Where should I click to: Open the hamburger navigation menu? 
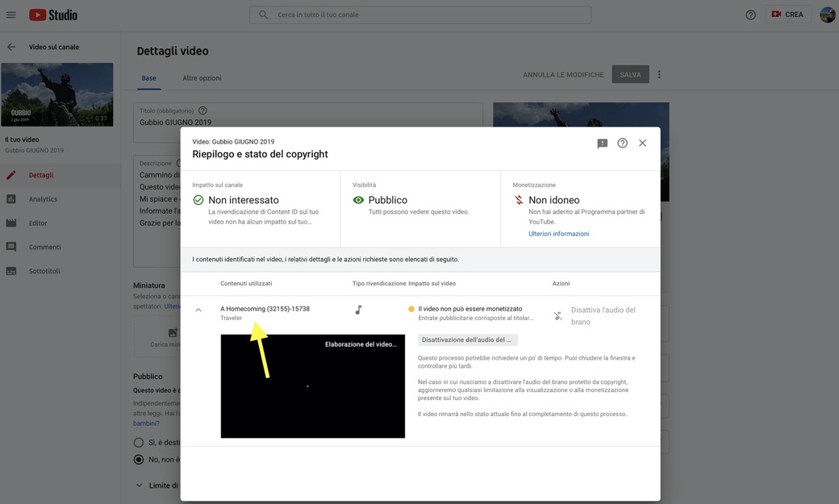(x=11, y=15)
